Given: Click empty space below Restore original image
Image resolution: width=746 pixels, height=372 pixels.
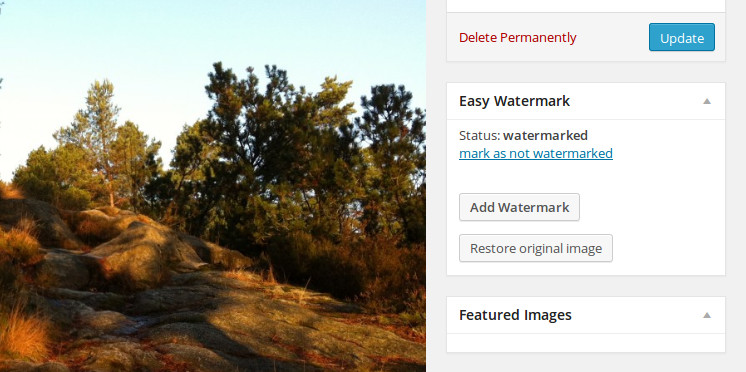Looking at the screenshot, I should (586, 268).
